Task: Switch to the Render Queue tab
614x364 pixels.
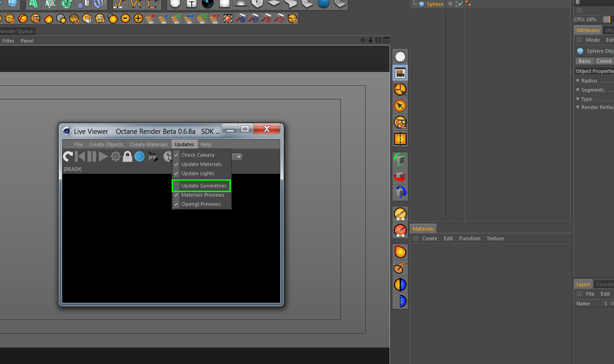Action: tap(17, 31)
